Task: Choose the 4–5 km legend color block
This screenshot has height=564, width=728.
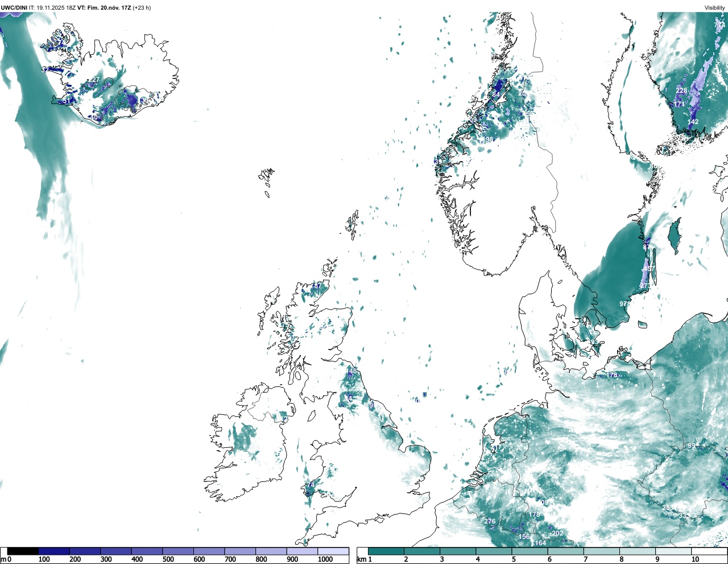Action: tap(494, 551)
